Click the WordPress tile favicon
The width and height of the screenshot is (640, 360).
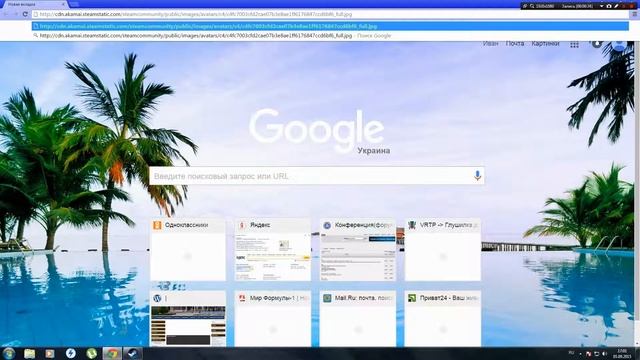157,298
